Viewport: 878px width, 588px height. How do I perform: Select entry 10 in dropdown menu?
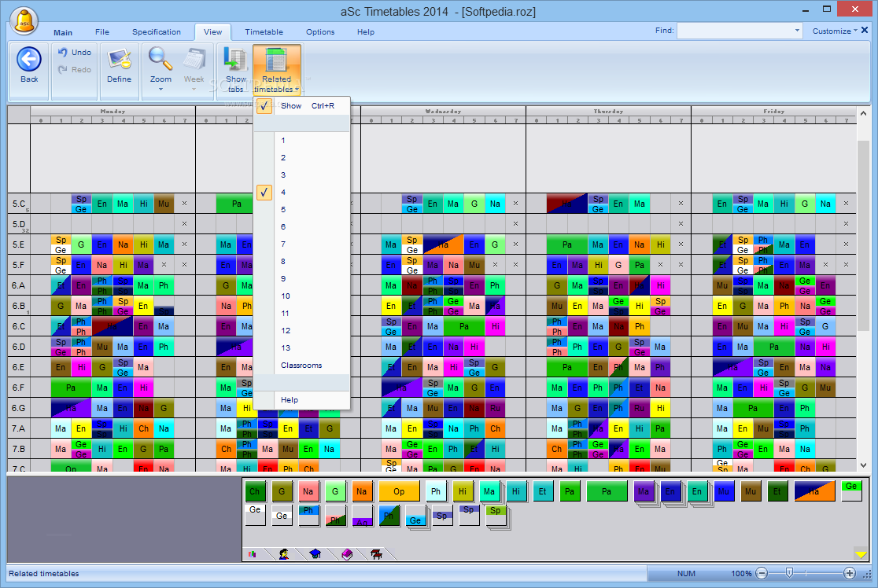[x=302, y=296]
